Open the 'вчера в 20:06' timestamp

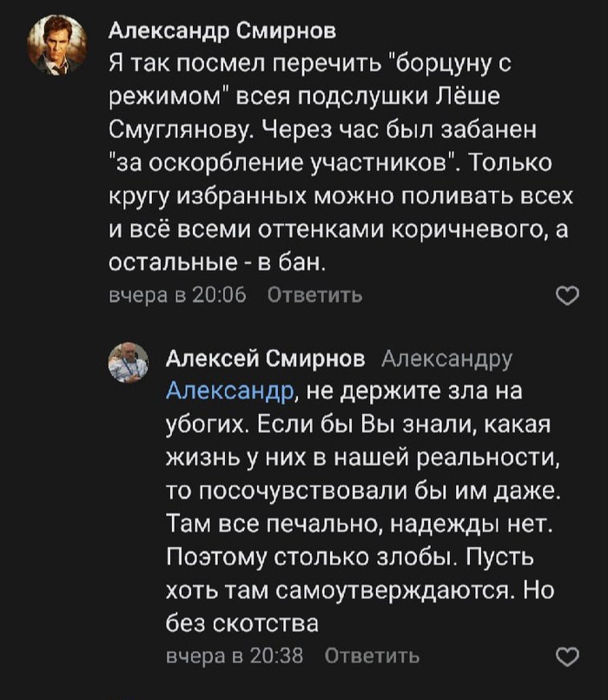176,296
